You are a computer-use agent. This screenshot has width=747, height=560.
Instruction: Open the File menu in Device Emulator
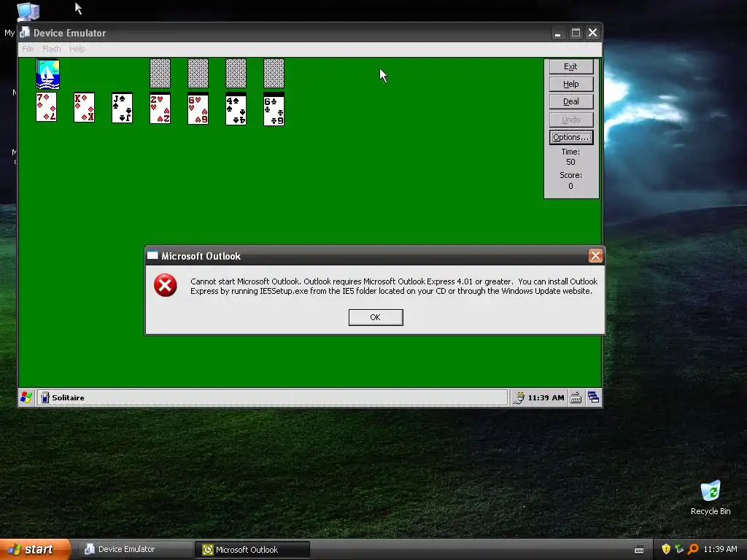(x=28, y=49)
